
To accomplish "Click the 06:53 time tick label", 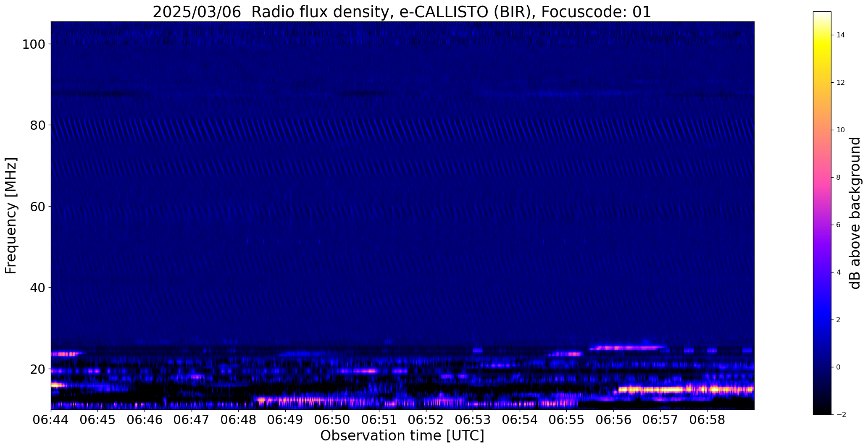I will click(x=473, y=420).
